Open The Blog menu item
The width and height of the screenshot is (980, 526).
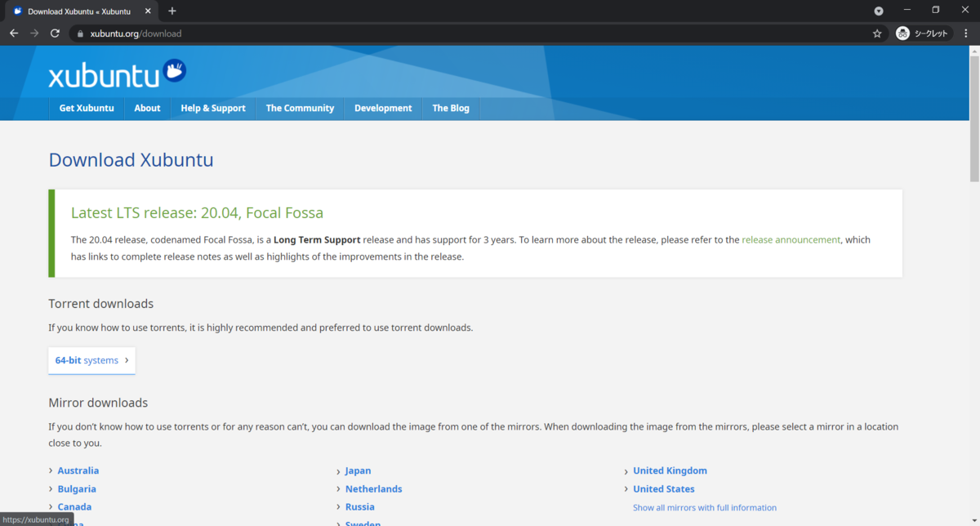point(451,108)
